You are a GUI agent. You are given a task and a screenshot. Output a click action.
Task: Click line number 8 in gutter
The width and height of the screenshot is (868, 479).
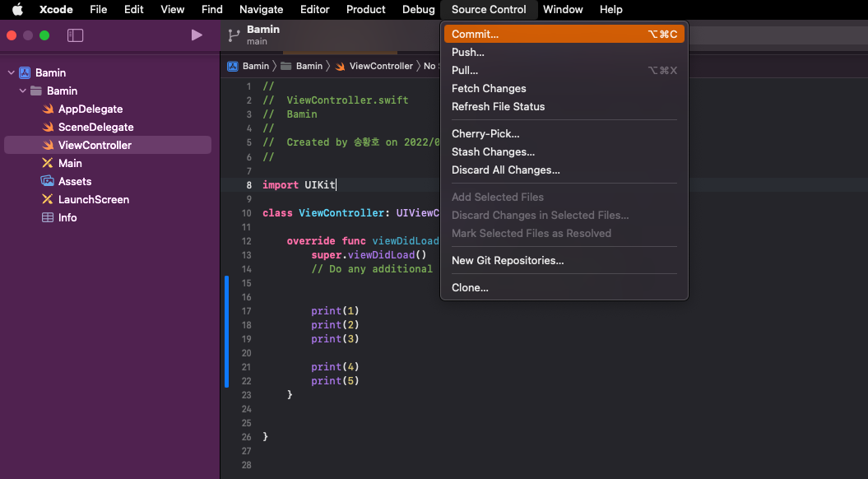[x=248, y=185]
